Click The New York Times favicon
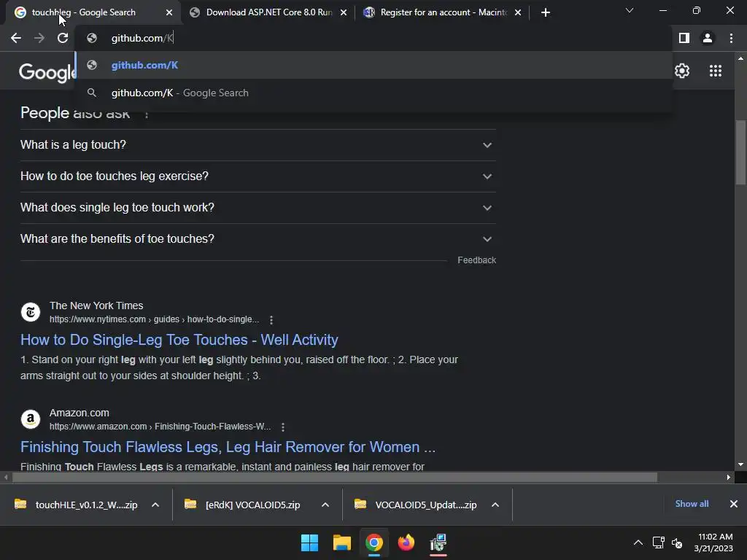 [x=31, y=312]
